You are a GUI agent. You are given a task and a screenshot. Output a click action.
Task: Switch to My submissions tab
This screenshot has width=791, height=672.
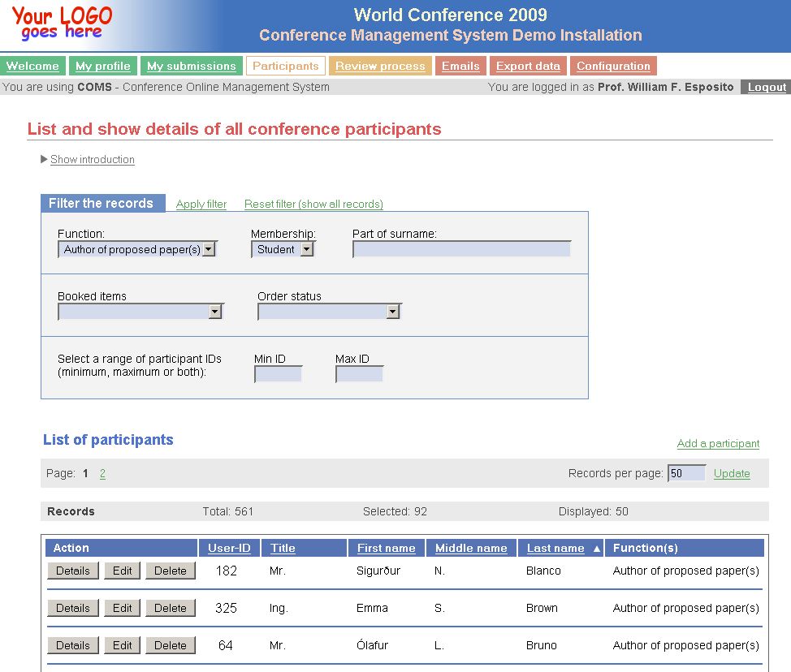coord(192,66)
